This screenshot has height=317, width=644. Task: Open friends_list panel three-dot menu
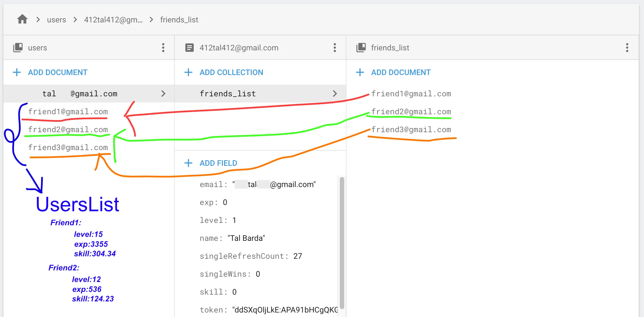pyautogui.click(x=627, y=48)
